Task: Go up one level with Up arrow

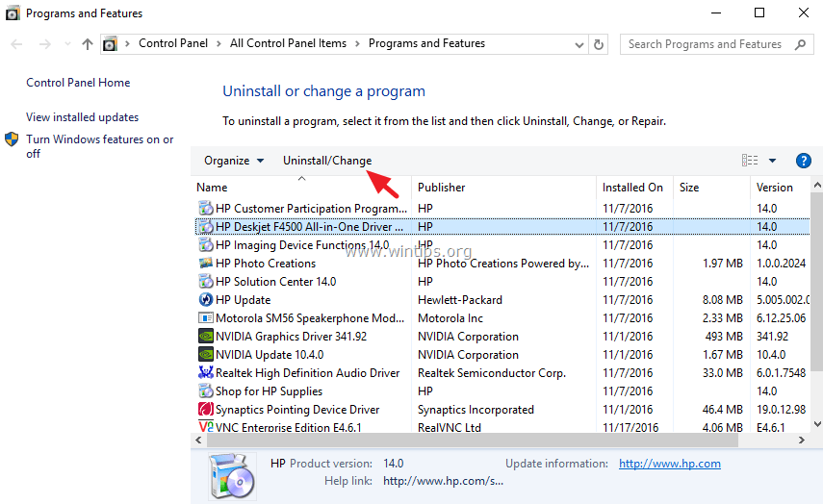Action: (88, 44)
